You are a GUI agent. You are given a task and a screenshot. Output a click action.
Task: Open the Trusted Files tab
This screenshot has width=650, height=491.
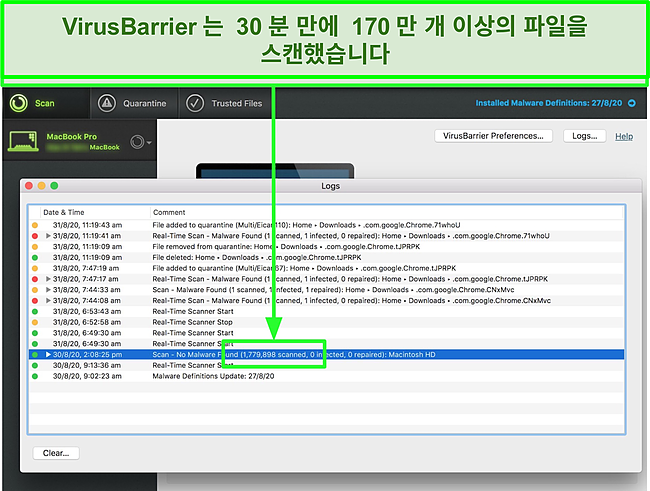pyautogui.click(x=226, y=103)
